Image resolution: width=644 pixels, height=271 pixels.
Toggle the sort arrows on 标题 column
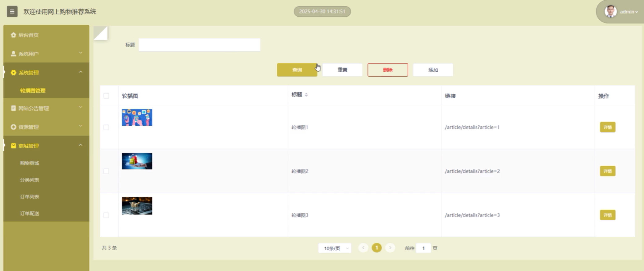pos(306,95)
